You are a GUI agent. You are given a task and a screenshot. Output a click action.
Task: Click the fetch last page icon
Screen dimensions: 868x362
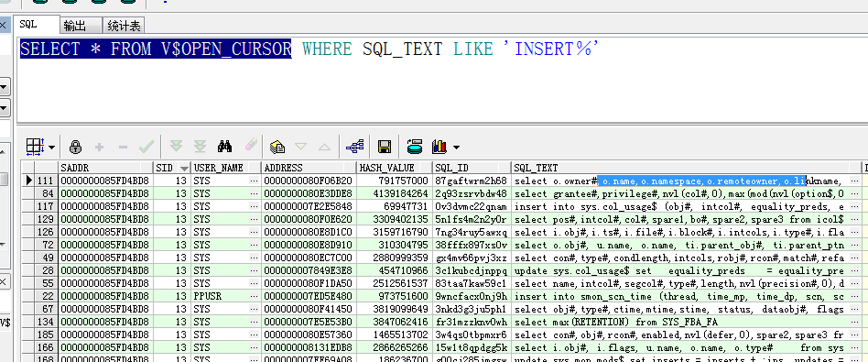point(200,147)
